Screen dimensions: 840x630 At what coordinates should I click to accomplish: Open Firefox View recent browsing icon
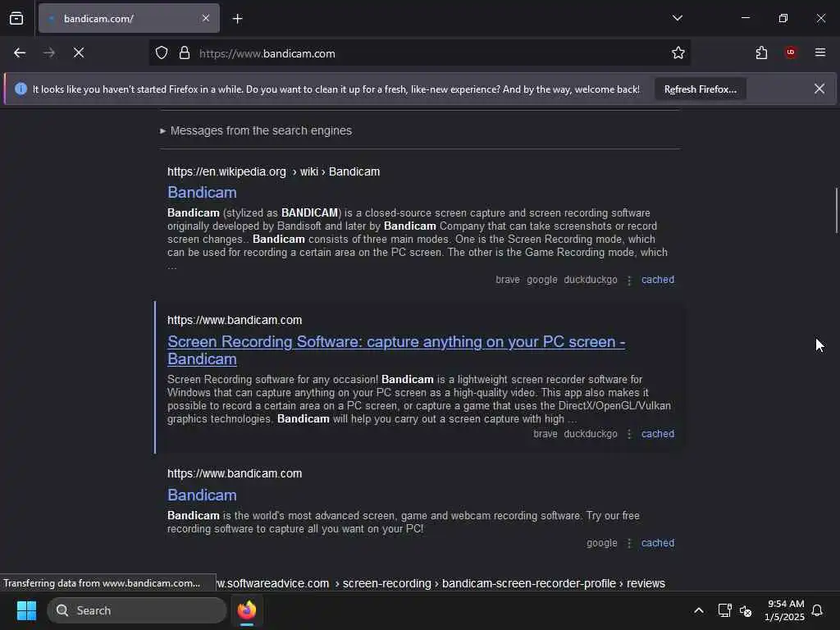[16, 19]
